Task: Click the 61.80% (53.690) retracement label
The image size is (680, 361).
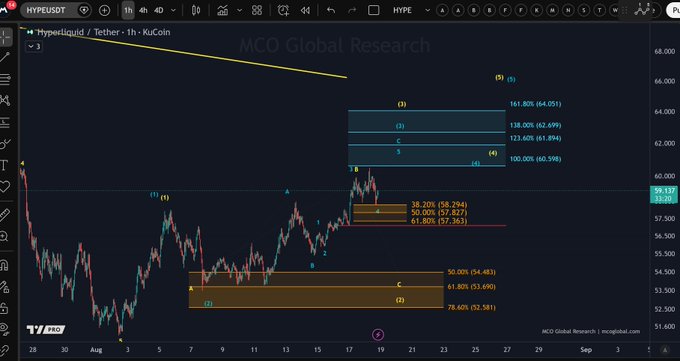Action: tap(471, 287)
